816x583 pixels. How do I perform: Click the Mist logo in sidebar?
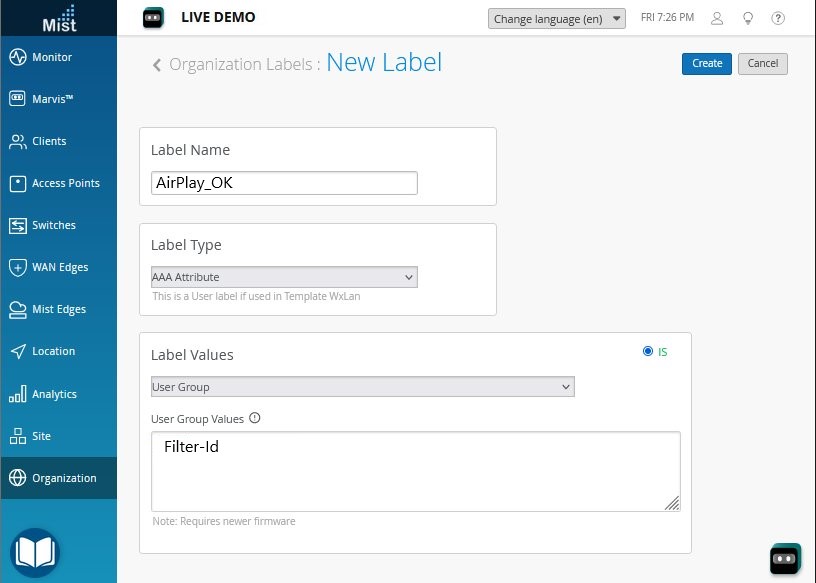[58, 17]
